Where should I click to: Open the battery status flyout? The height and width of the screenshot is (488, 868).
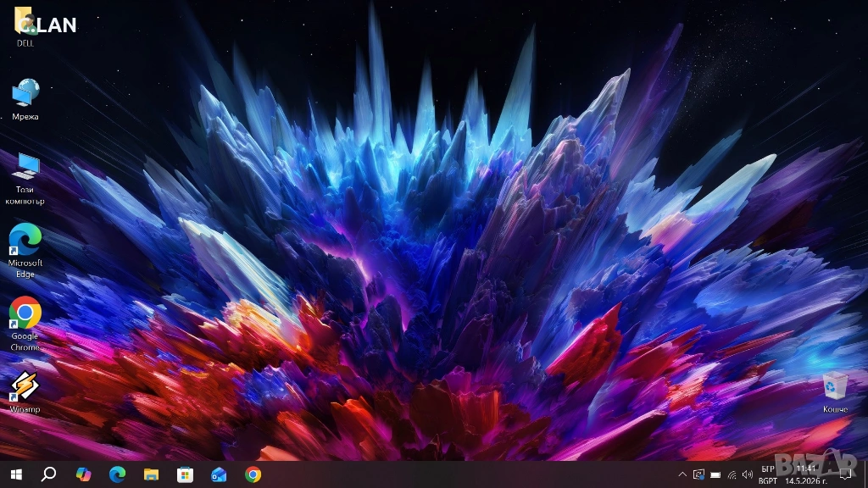click(x=715, y=474)
